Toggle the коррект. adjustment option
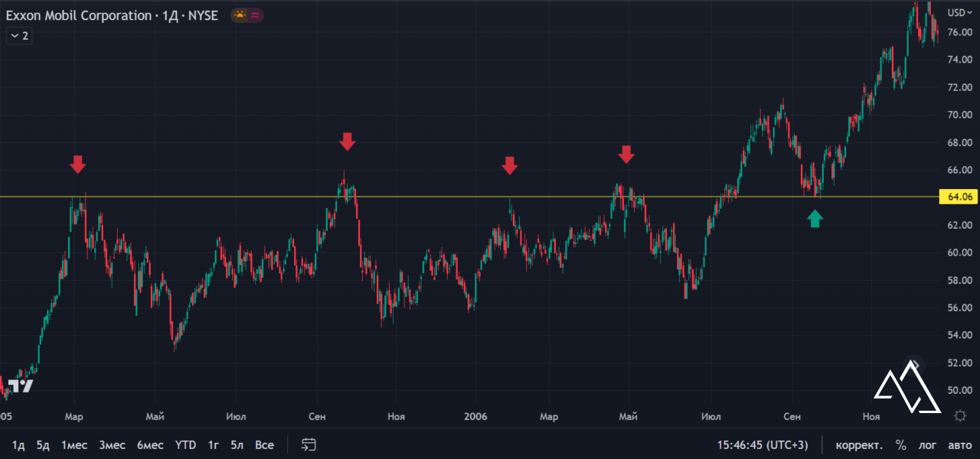Screen dimensions: 980x459 point(859,444)
